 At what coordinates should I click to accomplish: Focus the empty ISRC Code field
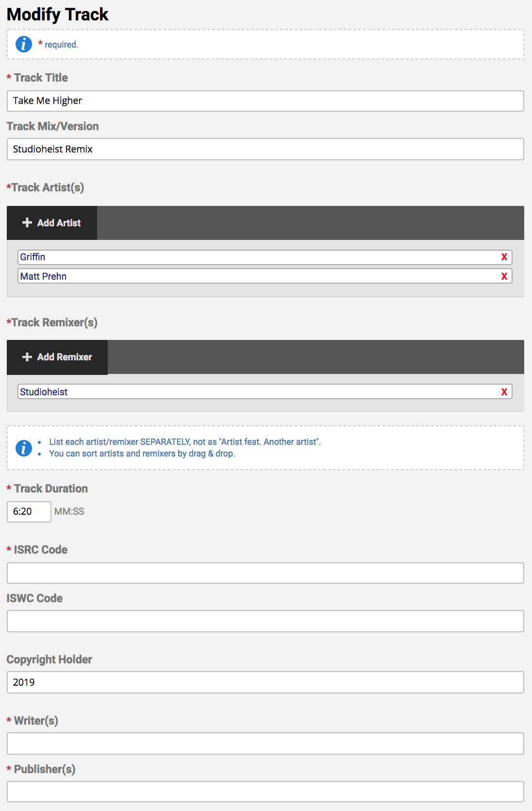[265, 573]
